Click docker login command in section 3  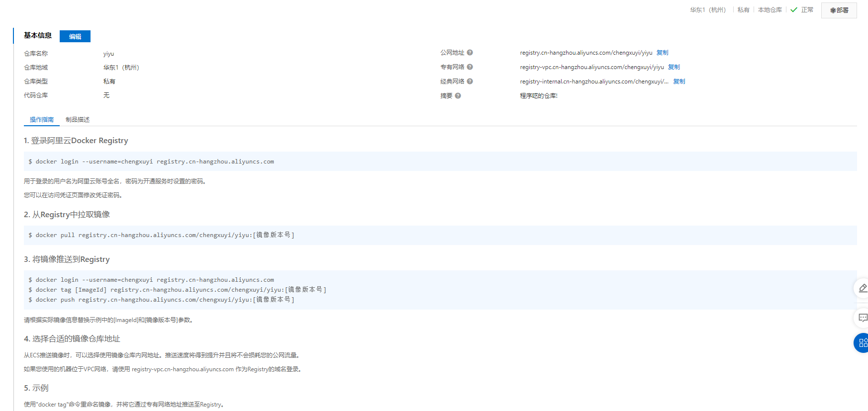151,280
